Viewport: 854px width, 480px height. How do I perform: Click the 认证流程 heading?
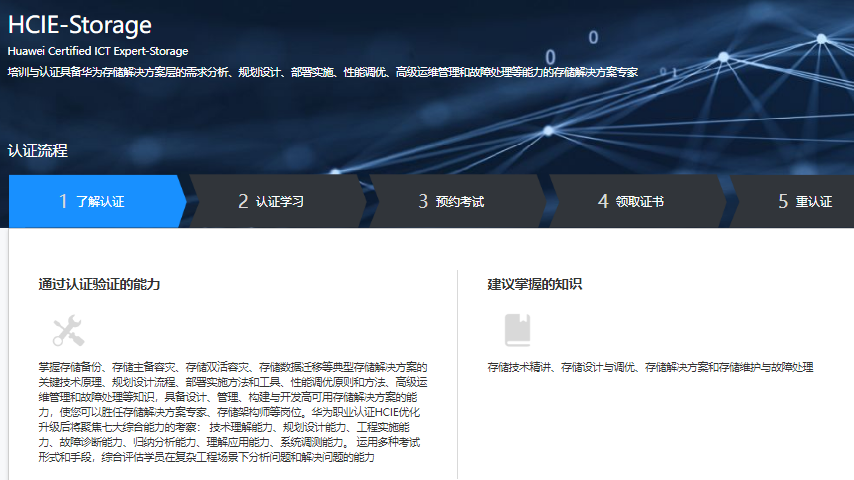point(38,150)
